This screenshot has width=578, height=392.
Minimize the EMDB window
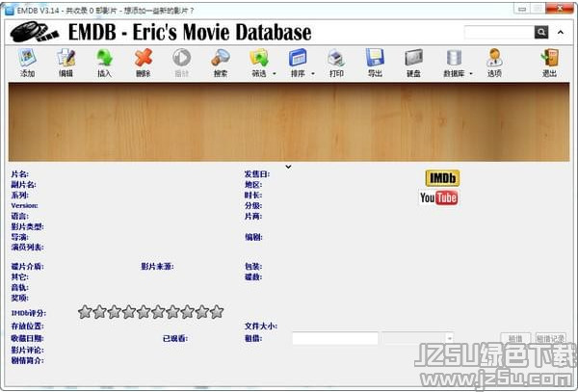click(522, 10)
